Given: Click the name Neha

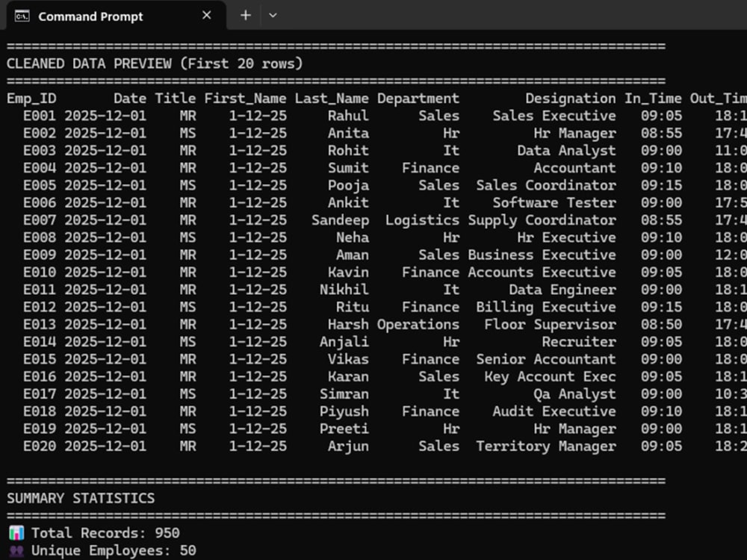Looking at the screenshot, I should [x=353, y=237].
